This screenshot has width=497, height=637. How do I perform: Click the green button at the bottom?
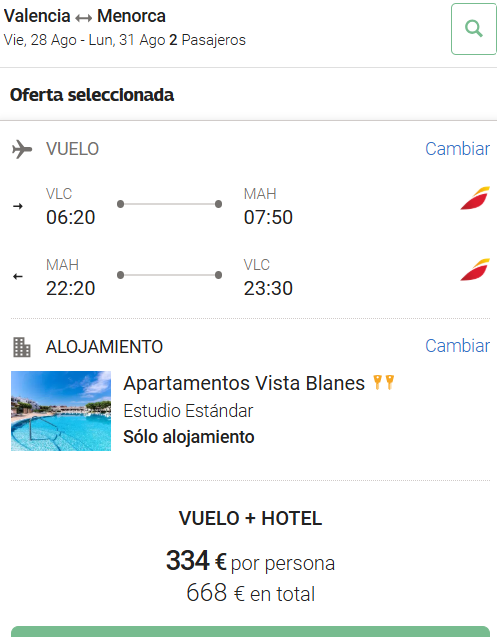250,632
